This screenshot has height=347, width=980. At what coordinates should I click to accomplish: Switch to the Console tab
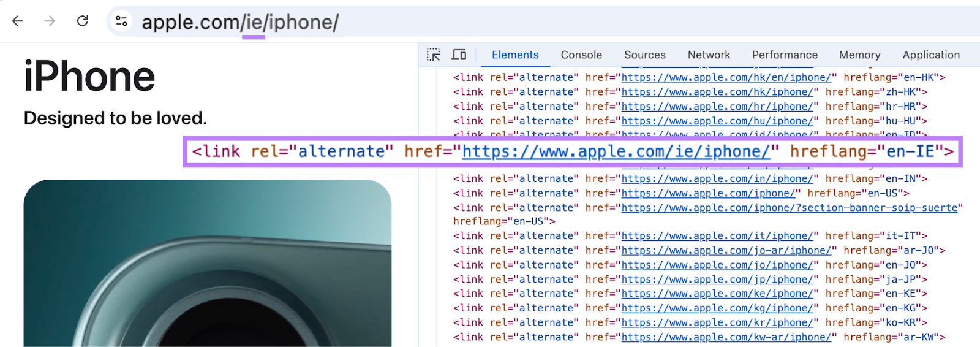coord(581,55)
